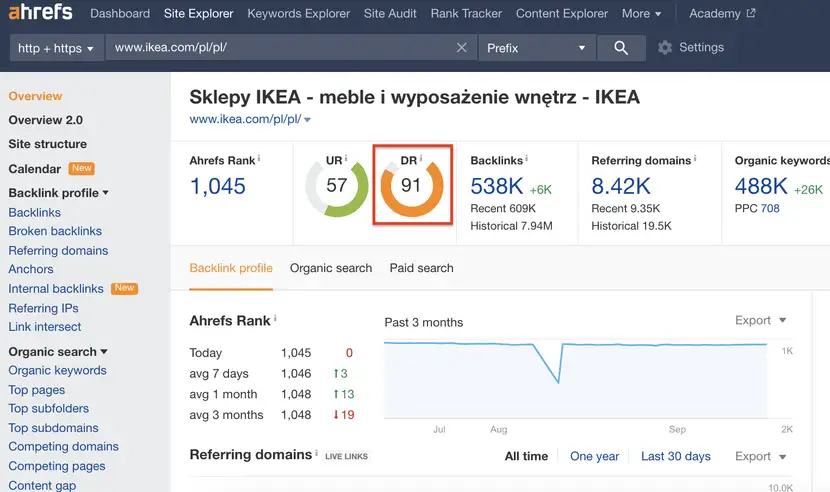Click the Academy external link icon
The height and width of the screenshot is (492, 830).
(x=751, y=13)
